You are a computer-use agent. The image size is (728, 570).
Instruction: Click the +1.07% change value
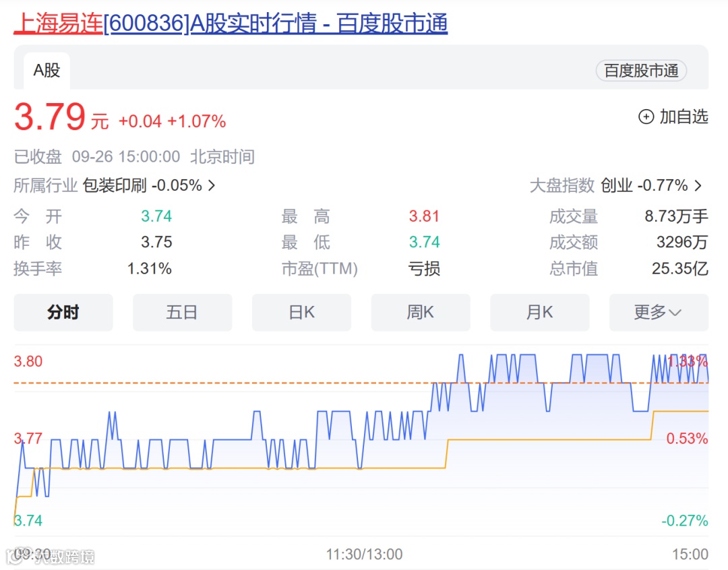click(196, 121)
